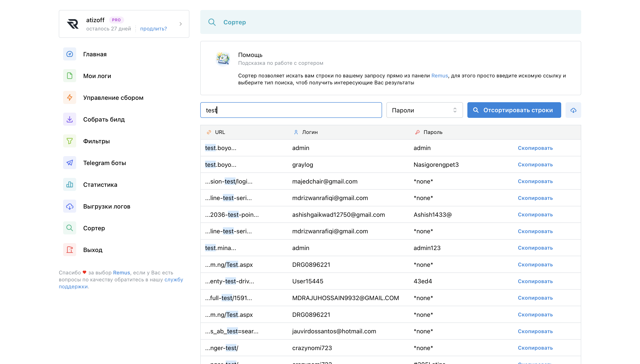Click the magnifier icon in Сортер header
This screenshot has height=364, width=640.
click(x=212, y=22)
